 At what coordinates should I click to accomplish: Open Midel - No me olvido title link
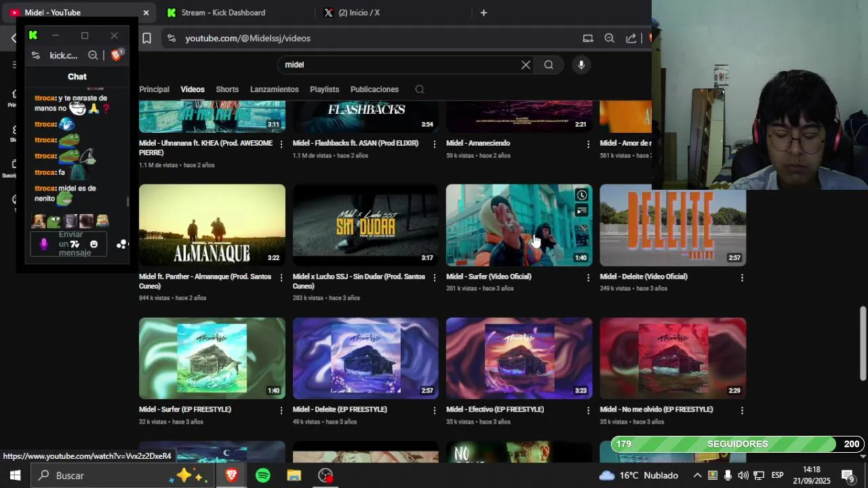coord(656,409)
